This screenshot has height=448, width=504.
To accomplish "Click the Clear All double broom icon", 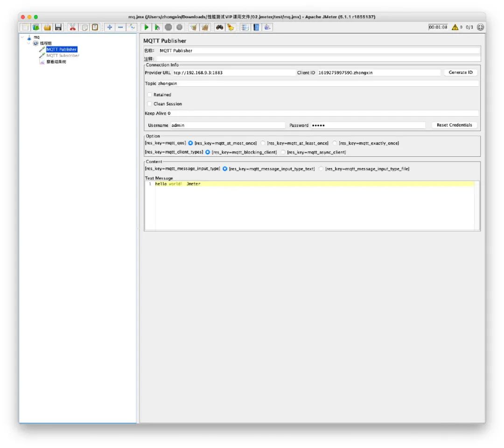I will click(x=205, y=28).
